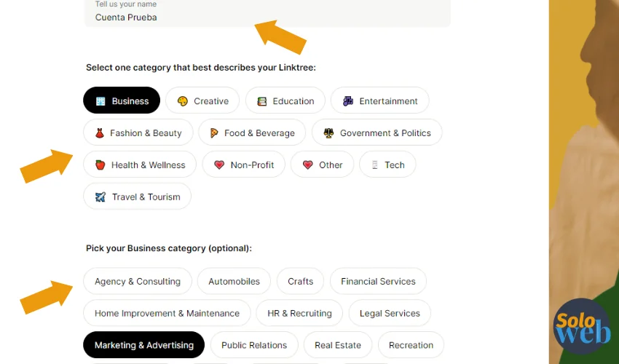Pick the Health & Wellness apple icon

pos(100,165)
